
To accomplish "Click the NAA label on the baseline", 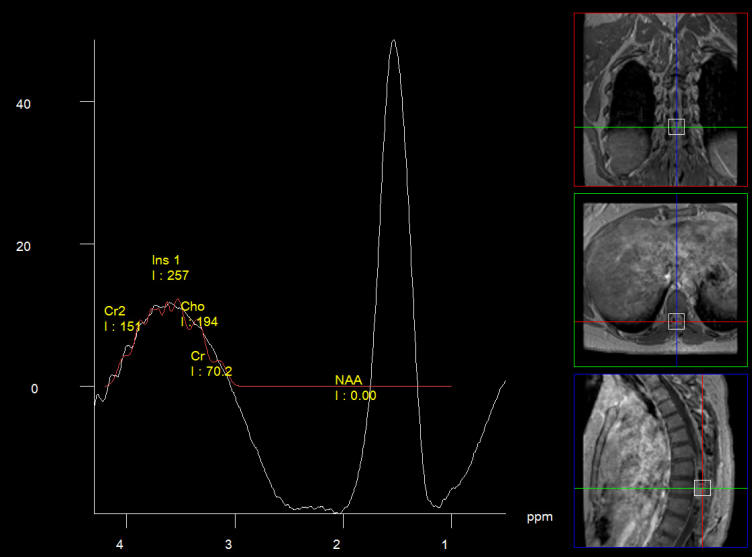I will 355,388.
